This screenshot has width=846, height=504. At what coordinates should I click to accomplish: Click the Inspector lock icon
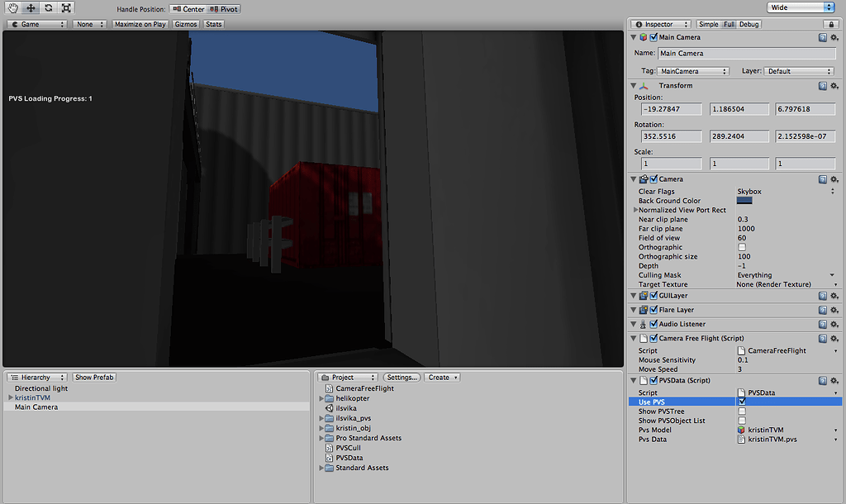(x=833, y=24)
